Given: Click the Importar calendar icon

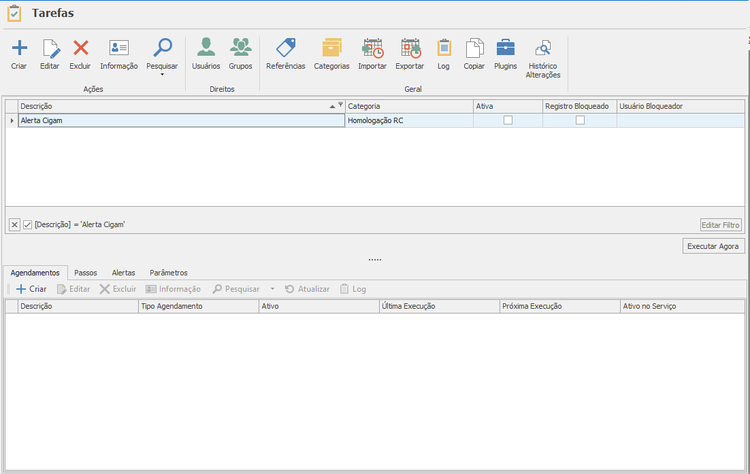Looking at the screenshot, I should coord(373,48).
